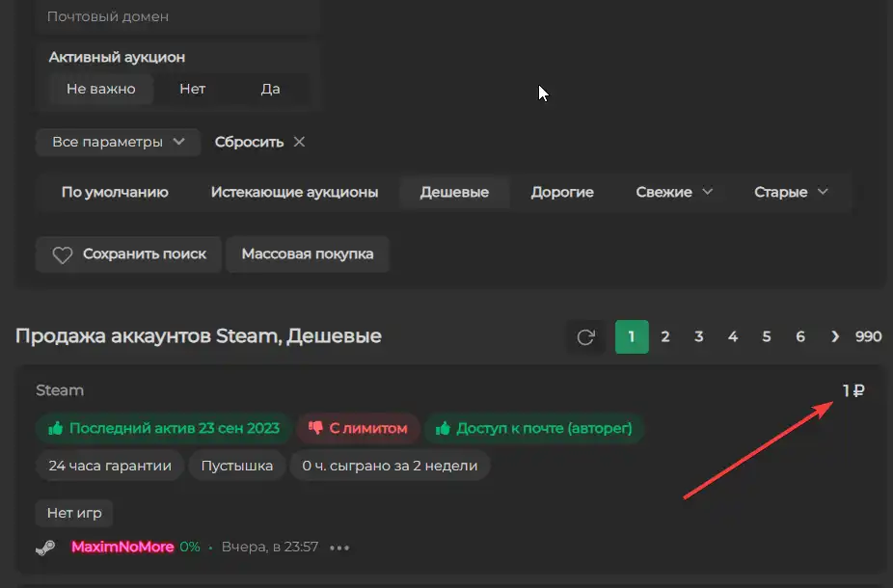
Task: Expand the Все параметры dropdown
Action: (x=118, y=143)
